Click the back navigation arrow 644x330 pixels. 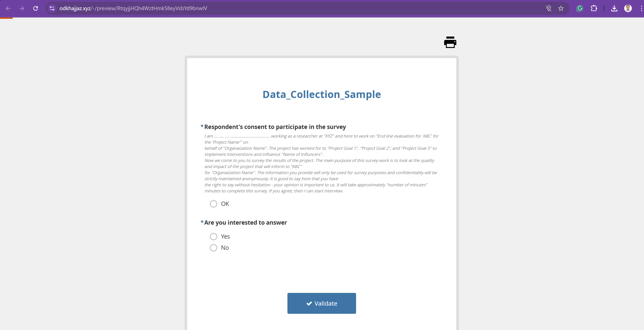(x=8, y=8)
